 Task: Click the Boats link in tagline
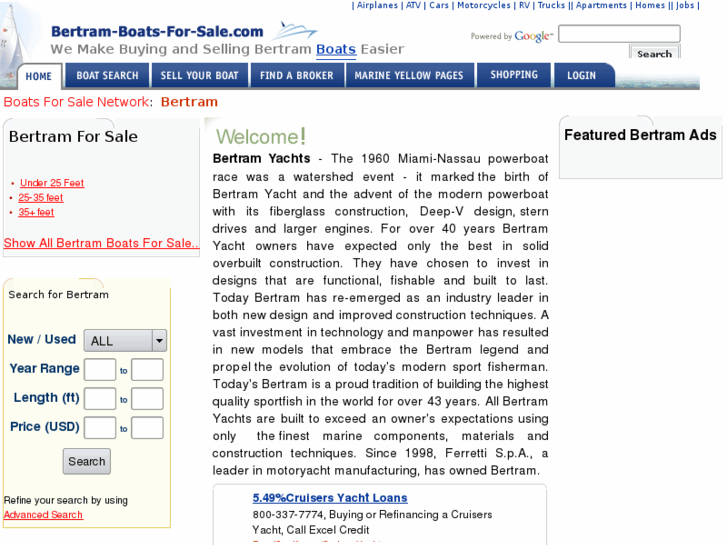click(336, 49)
